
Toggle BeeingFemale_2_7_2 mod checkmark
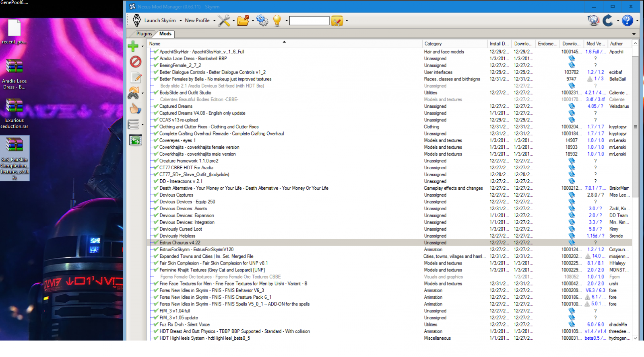(x=155, y=66)
